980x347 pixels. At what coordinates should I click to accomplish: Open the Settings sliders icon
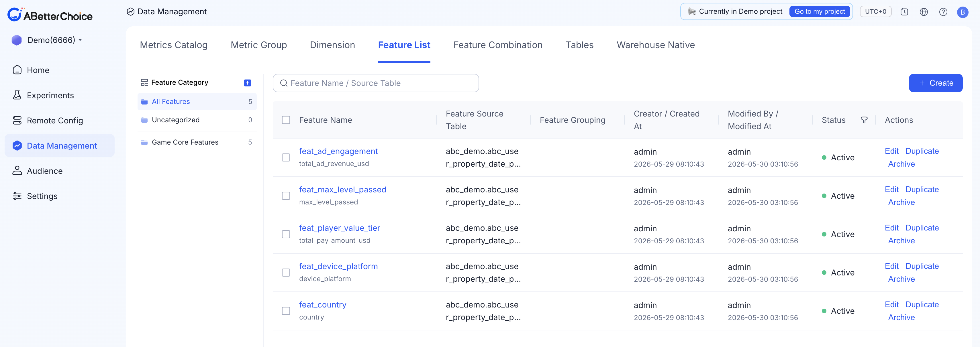[x=17, y=196]
